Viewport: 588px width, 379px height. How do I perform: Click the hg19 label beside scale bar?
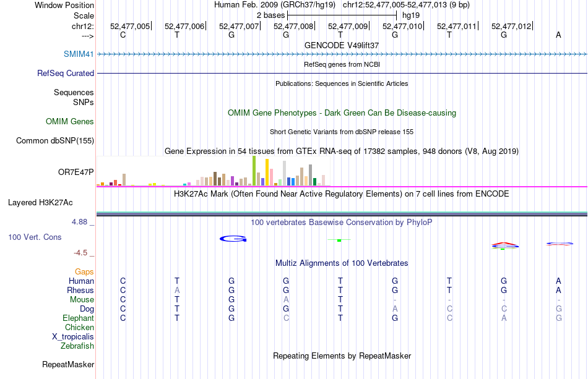pos(410,15)
